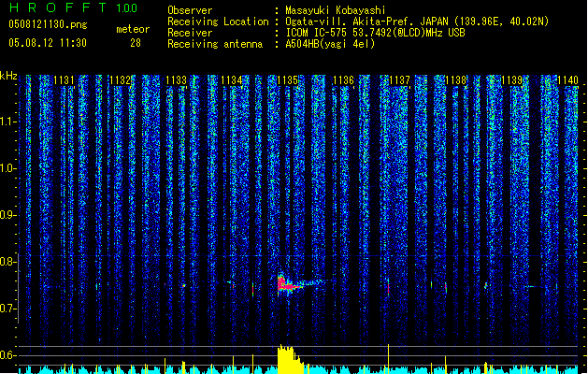
Task: Click the 0.8 frequency axis label
Action: click(8, 262)
